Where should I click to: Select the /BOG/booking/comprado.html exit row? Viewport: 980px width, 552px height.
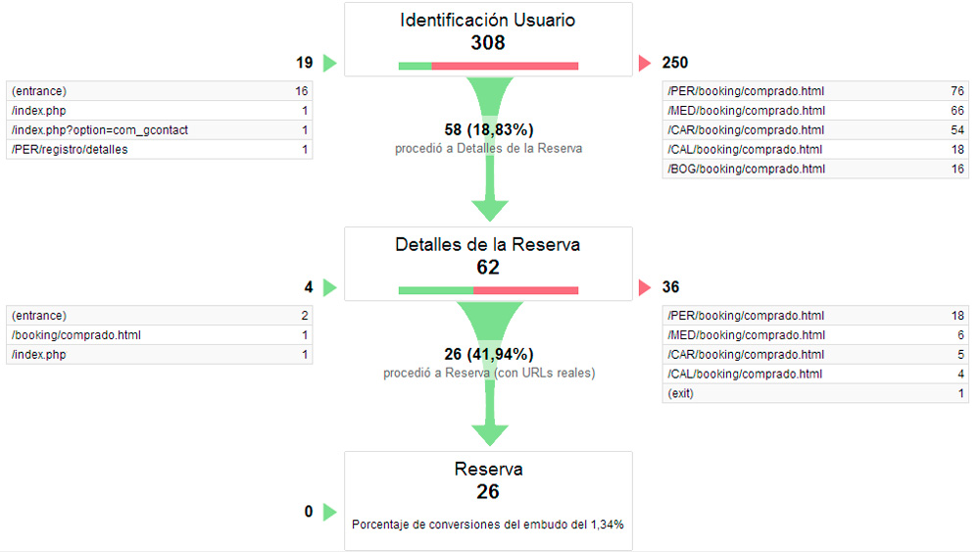click(x=814, y=170)
